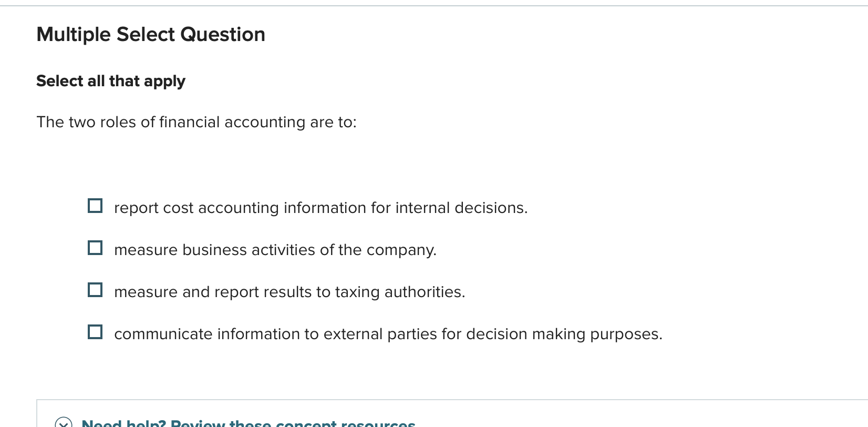The height and width of the screenshot is (427, 868).
Task: Select 'measure business activities of the company'
Action: pyautogui.click(x=95, y=248)
